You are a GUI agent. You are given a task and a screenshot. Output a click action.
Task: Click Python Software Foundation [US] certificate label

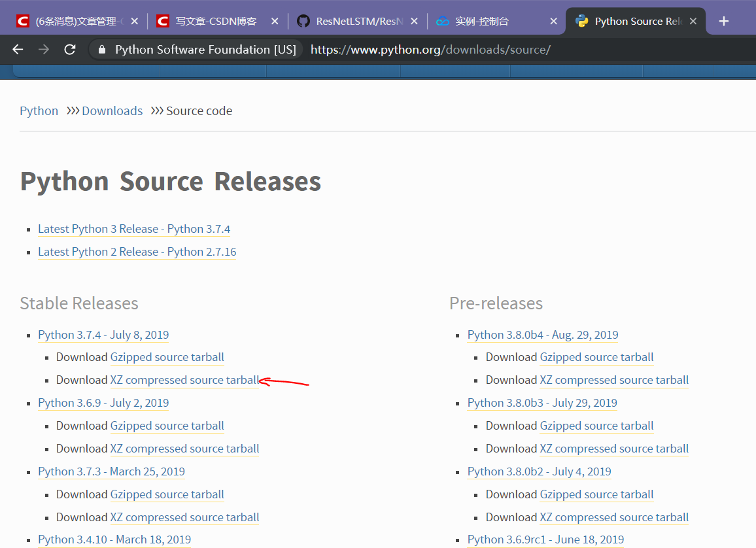[x=205, y=49]
